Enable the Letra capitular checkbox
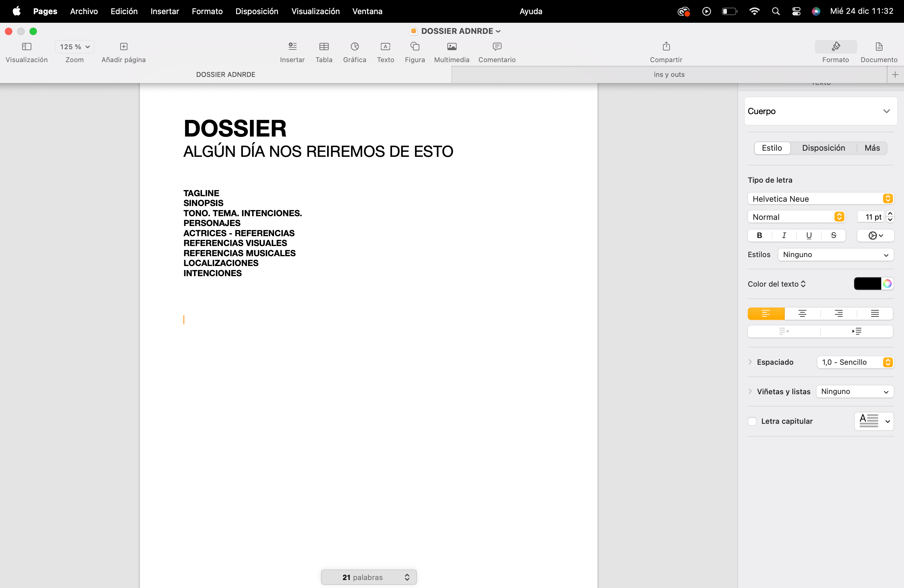 point(752,421)
